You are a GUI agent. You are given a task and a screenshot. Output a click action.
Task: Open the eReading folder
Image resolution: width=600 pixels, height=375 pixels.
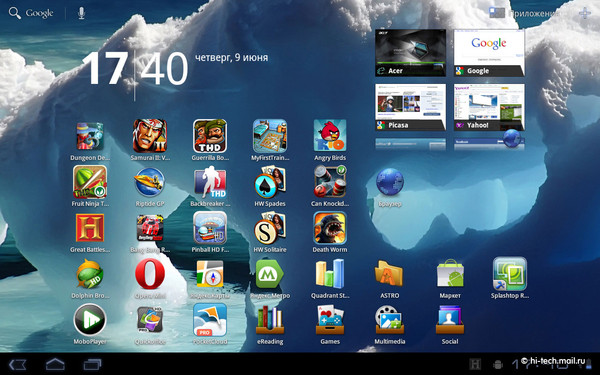coord(270,320)
